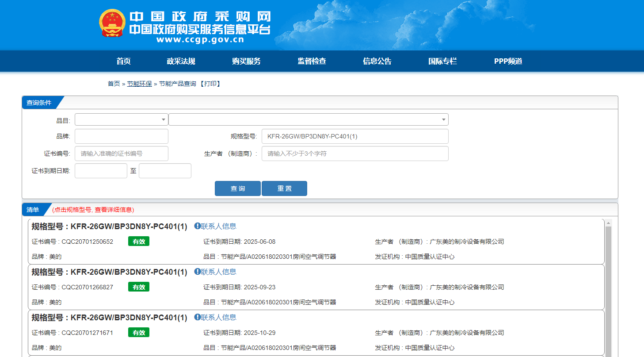Click 首页 breadcrumb link
This screenshot has height=357, width=644.
114,84
